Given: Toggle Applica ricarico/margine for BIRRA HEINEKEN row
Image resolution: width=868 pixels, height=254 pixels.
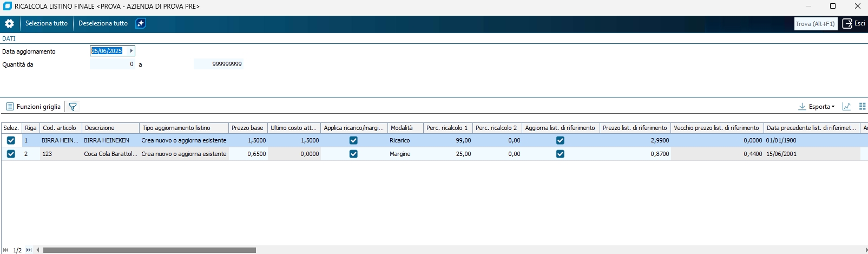Looking at the screenshot, I should coord(353,140).
